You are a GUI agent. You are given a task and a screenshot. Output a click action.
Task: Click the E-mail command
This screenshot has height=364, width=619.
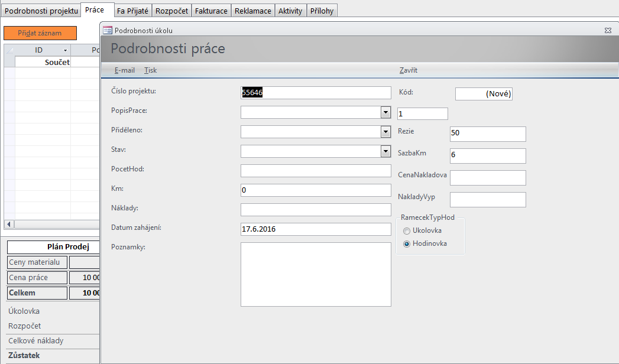(x=124, y=70)
